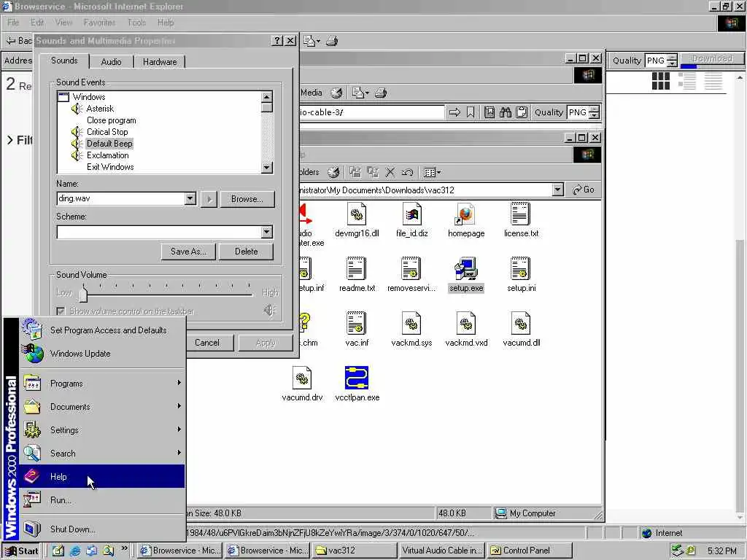Click the go arrow after io-cable-3/ address
The height and width of the screenshot is (560, 747).
455,112
